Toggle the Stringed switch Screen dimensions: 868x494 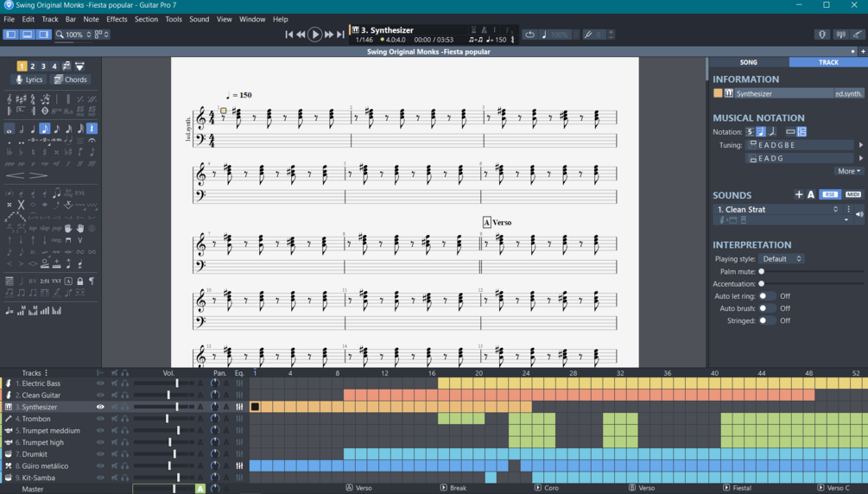tap(766, 320)
